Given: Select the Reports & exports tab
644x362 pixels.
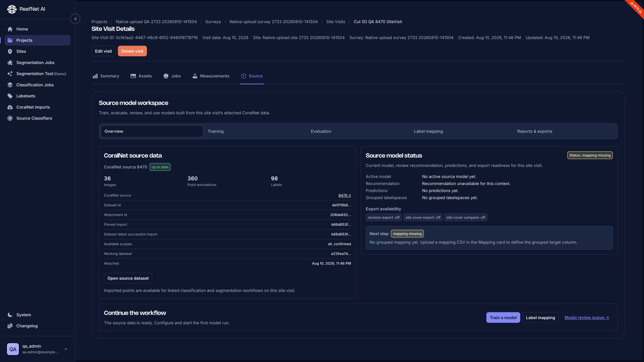Looking at the screenshot, I should [x=565, y=131].
